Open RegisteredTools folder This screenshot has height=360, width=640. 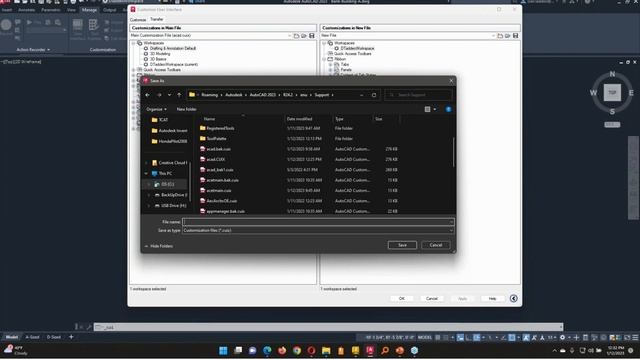pyautogui.click(x=220, y=128)
